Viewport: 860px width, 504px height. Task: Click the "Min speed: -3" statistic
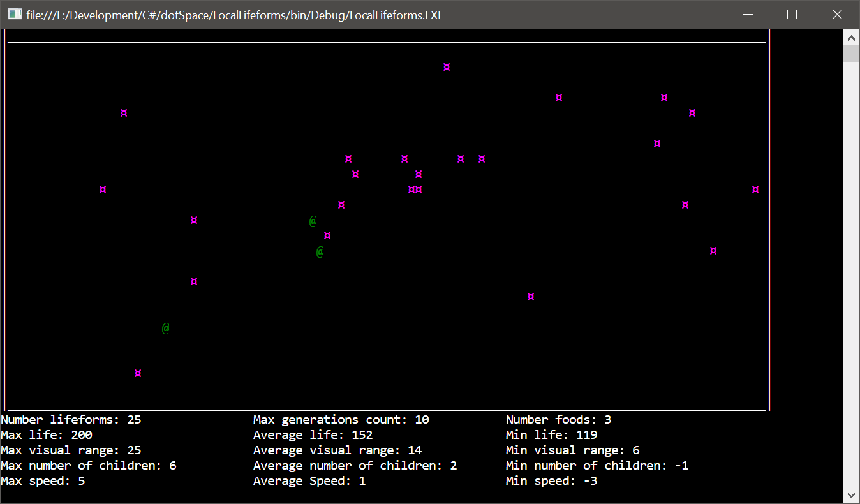tap(551, 481)
